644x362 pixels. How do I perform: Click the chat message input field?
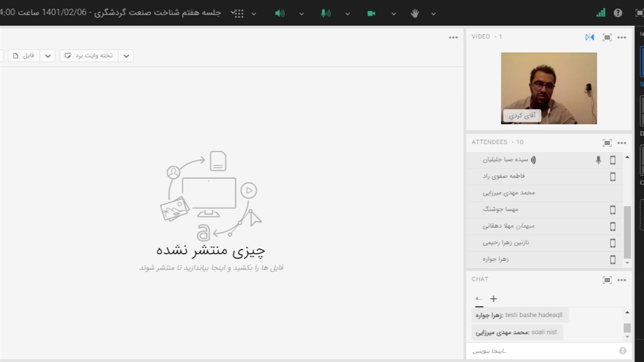[x=543, y=351]
